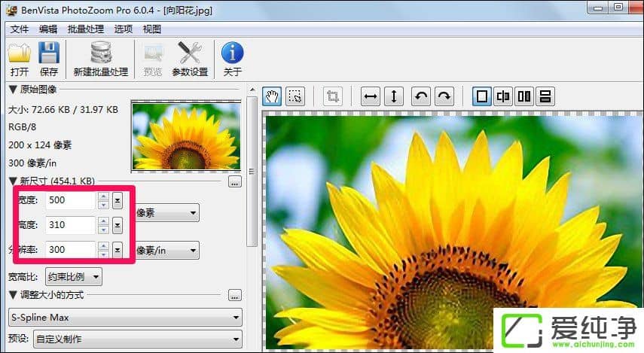Rotate image counterclockwise

[422, 96]
